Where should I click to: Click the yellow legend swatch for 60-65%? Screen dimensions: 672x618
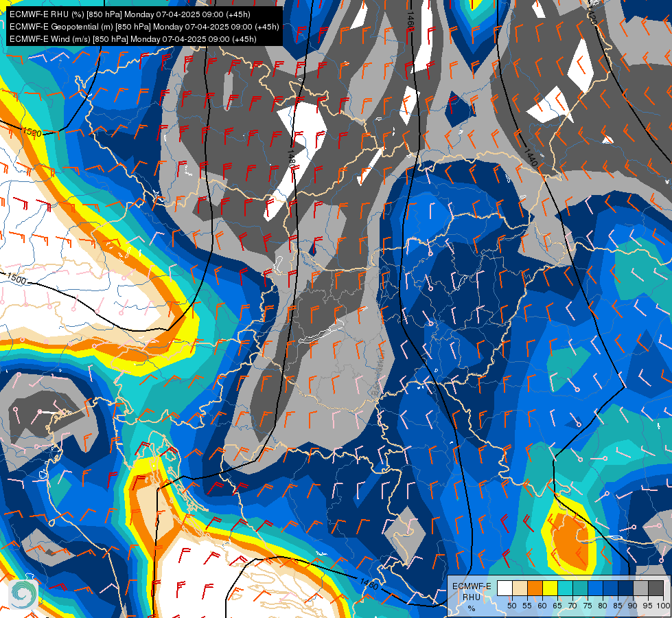point(551,588)
